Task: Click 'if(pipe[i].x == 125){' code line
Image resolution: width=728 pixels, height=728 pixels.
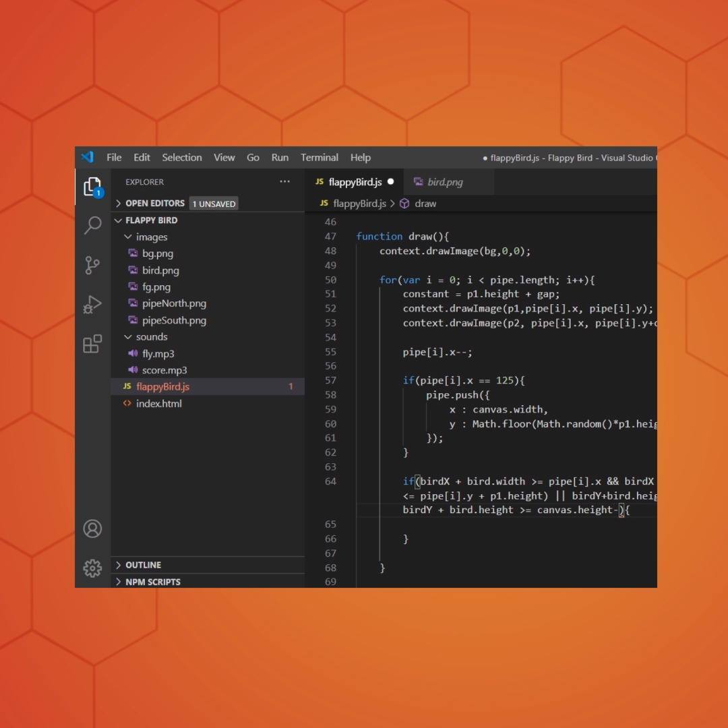Action: [463, 380]
